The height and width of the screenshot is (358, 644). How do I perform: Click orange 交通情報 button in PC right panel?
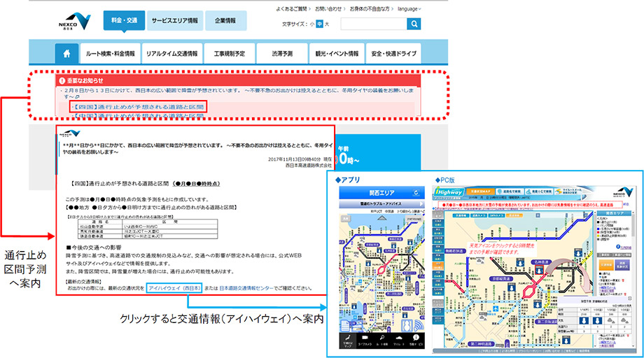click(x=606, y=265)
